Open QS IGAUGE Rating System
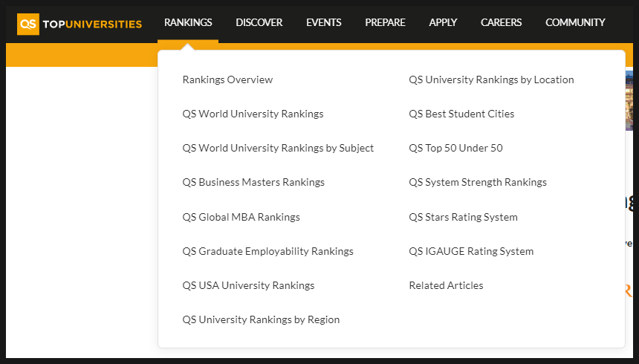The width and height of the screenshot is (639, 364). click(x=471, y=251)
